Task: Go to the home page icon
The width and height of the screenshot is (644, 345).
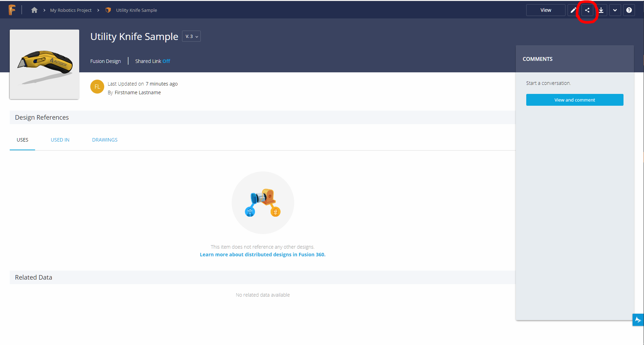Action: pyautogui.click(x=34, y=10)
